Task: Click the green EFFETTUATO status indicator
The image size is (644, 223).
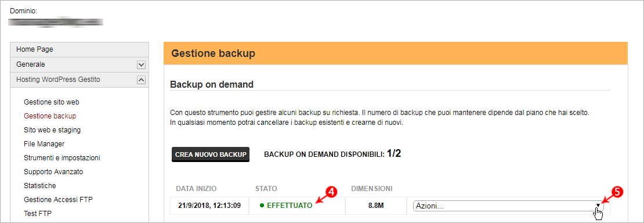Action: coord(286,206)
